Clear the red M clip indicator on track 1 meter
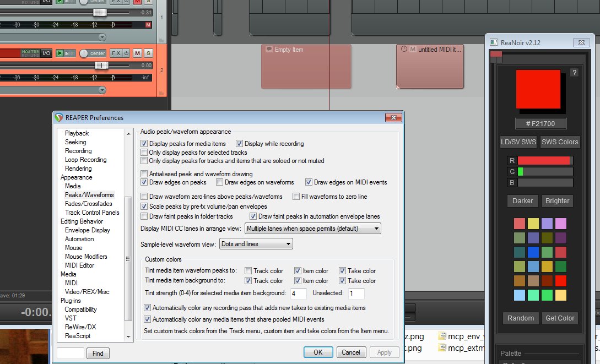The width and height of the screenshot is (600, 364). tap(148, 25)
